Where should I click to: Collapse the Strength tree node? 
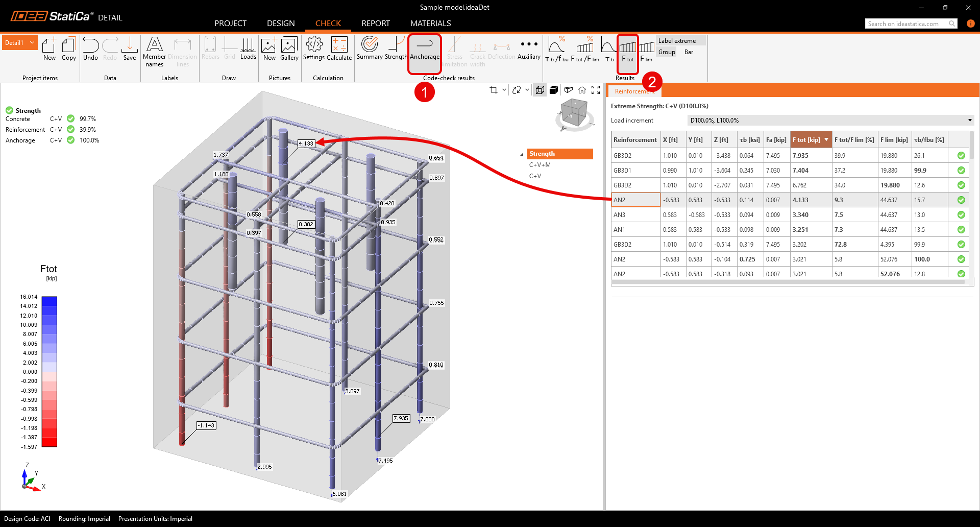(x=522, y=154)
